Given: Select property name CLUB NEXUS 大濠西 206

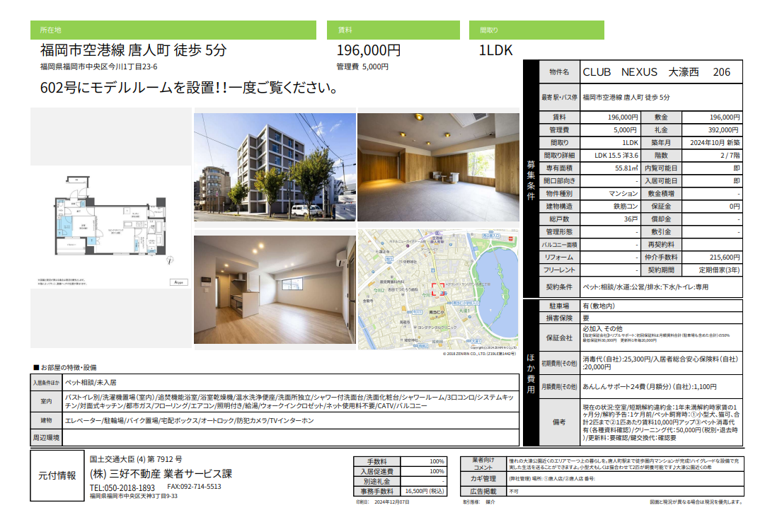Looking at the screenshot, I should (x=656, y=72).
